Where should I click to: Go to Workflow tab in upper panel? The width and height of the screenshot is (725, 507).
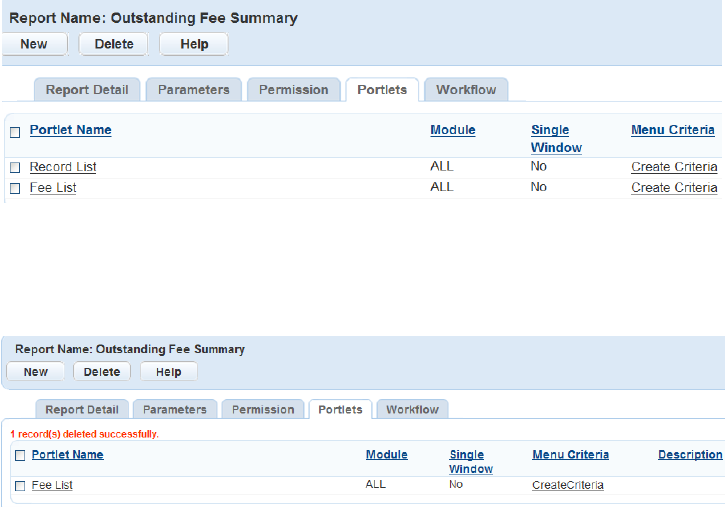tap(466, 90)
